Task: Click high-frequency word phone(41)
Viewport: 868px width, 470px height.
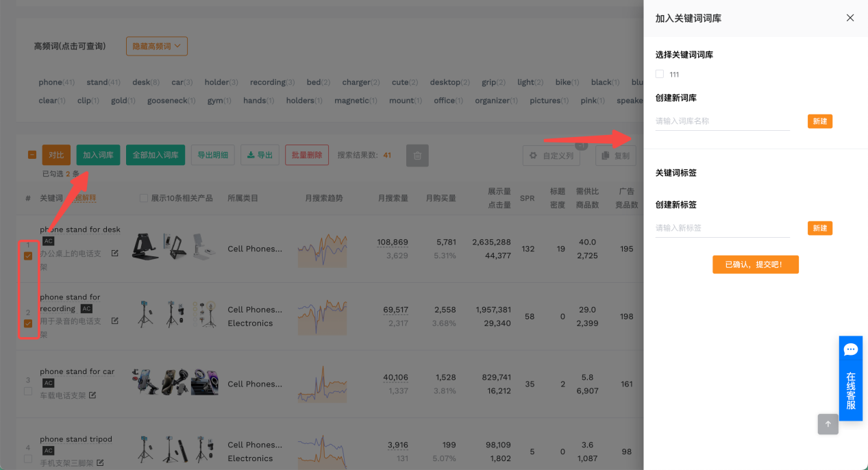Action: (57, 82)
